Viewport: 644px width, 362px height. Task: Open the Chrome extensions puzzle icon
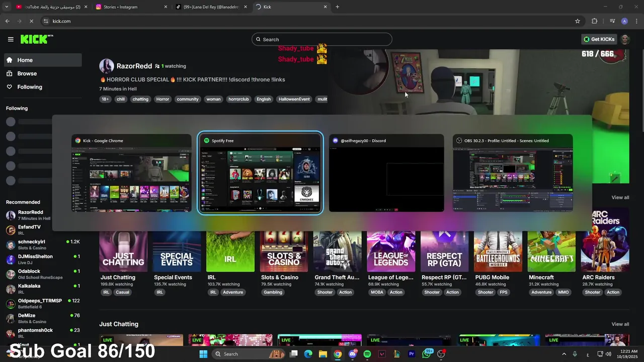tap(594, 21)
